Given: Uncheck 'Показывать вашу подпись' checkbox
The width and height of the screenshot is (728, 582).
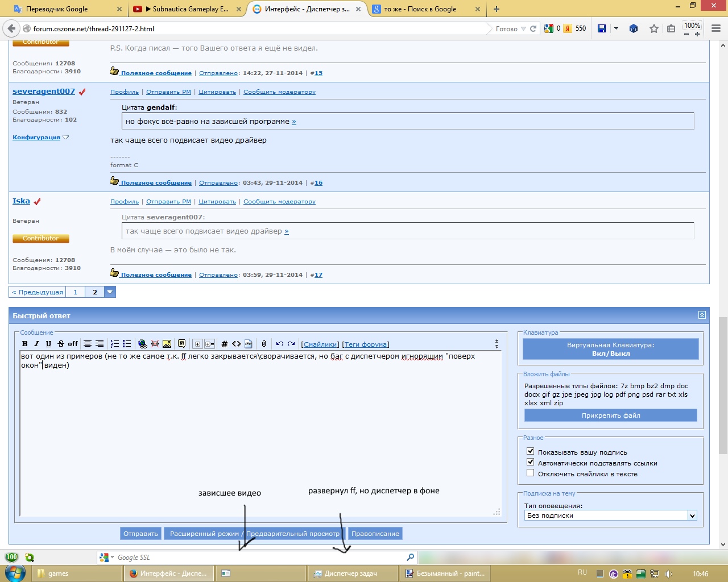Looking at the screenshot, I should point(530,451).
